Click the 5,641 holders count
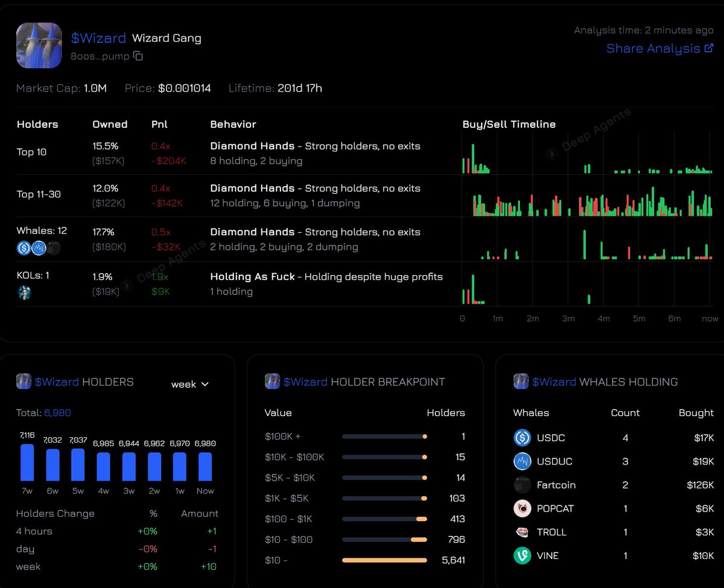The width and height of the screenshot is (724, 588). (x=453, y=560)
